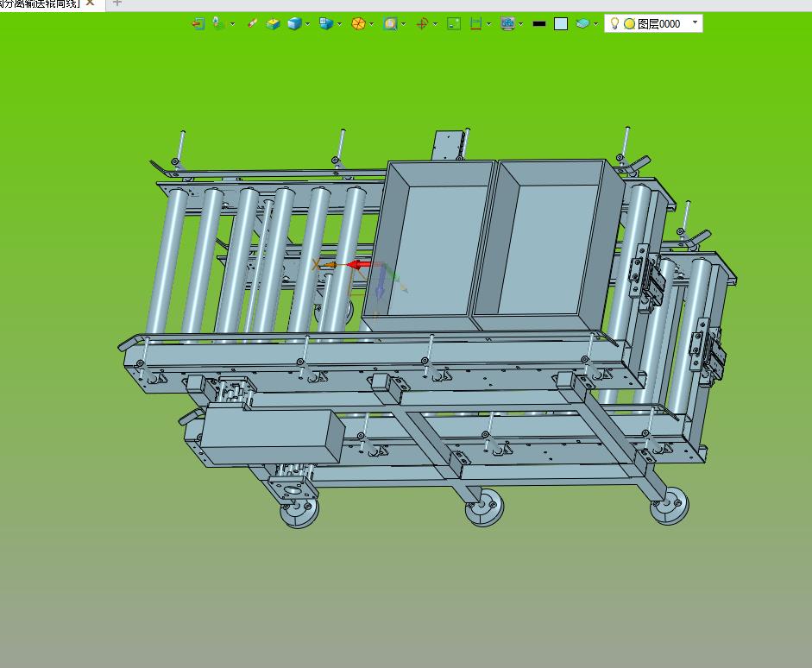Viewport: 812px width, 668px height.
Task: Open the dimension bracket dropdown arrow
Action: [489, 24]
